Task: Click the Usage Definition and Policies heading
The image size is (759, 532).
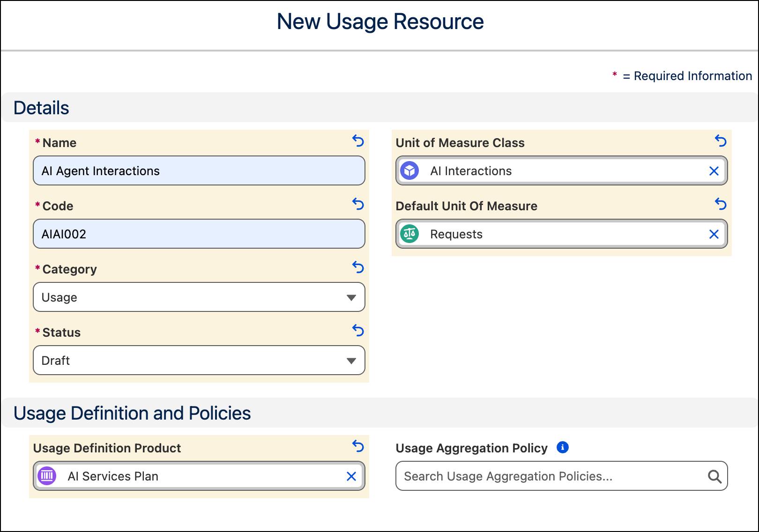Action: coord(132,413)
